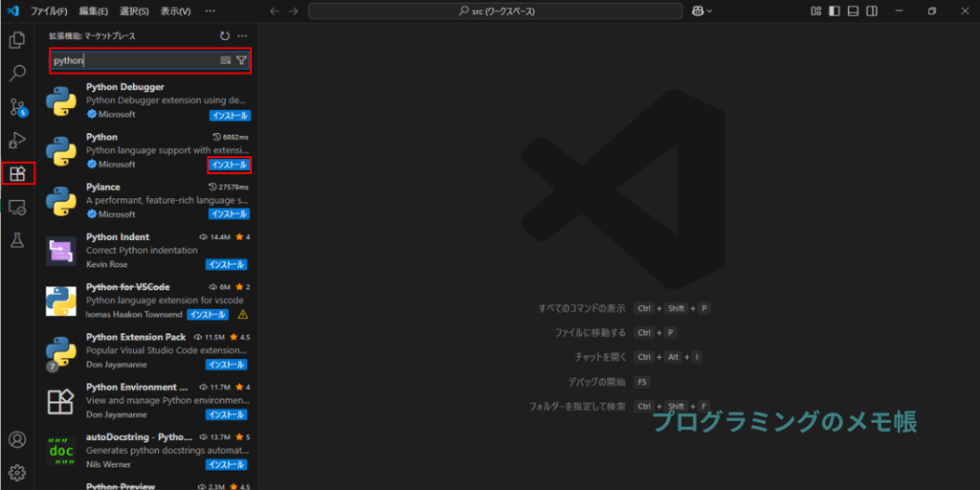
Task: Open the autoDocstring doc icon
Action: click(x=61, y=452)
